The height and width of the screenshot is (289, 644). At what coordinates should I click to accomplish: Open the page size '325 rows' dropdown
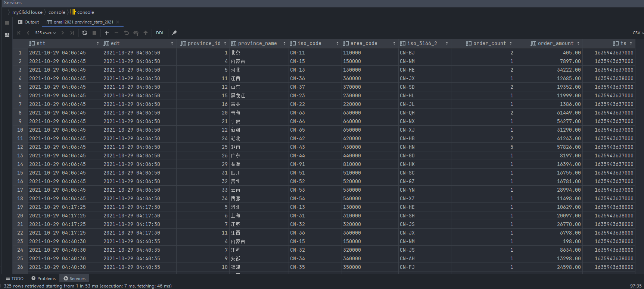click(x=45, y=33)
